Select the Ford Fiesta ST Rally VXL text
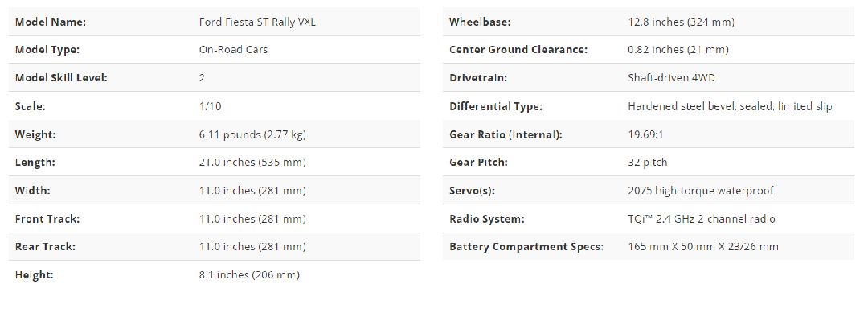The image size is (868, 309). pos(257,23)
